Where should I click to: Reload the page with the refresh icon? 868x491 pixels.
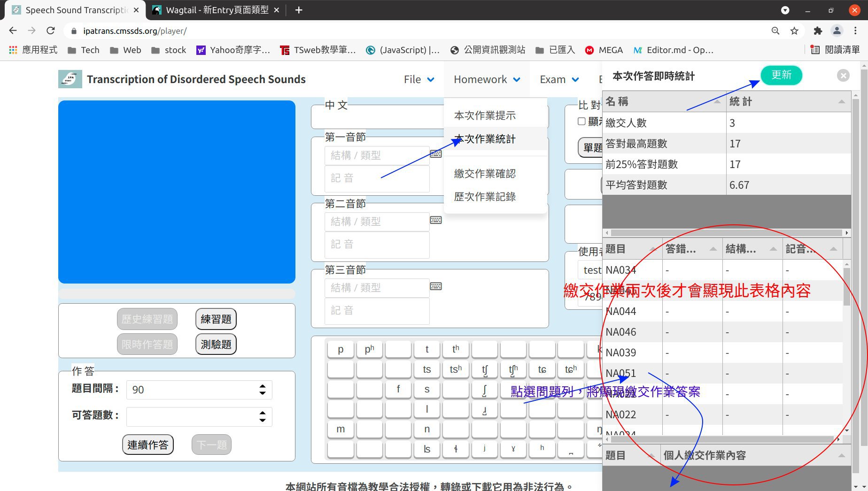(x=51, y=31)
